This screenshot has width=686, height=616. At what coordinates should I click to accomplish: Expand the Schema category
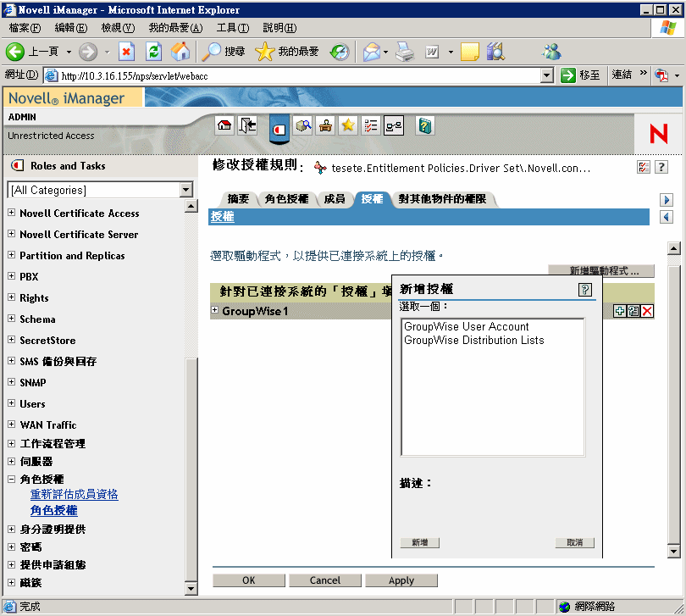tap(11, 319)
